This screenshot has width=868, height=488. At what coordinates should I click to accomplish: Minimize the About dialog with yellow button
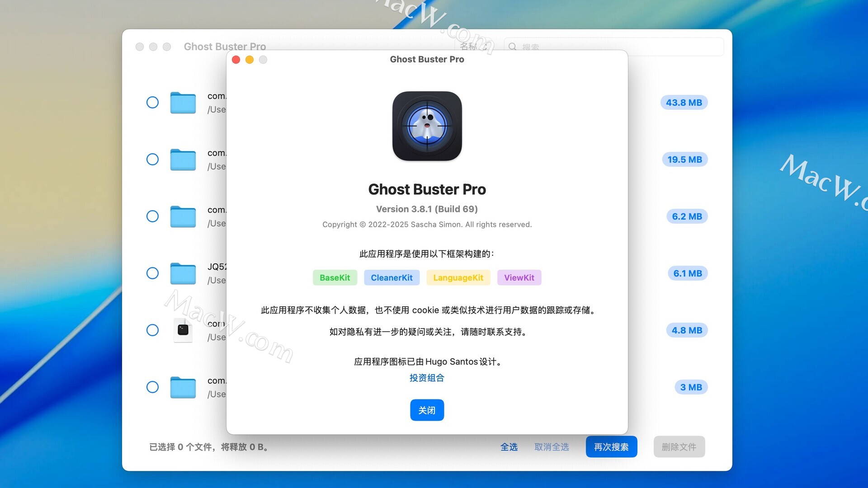[x=250, y=60]
